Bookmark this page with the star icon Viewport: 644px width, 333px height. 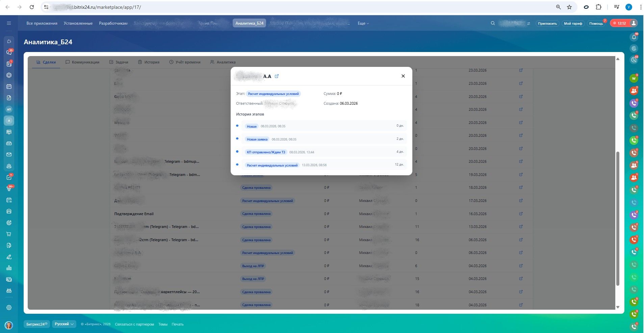(x=569, y=7)
